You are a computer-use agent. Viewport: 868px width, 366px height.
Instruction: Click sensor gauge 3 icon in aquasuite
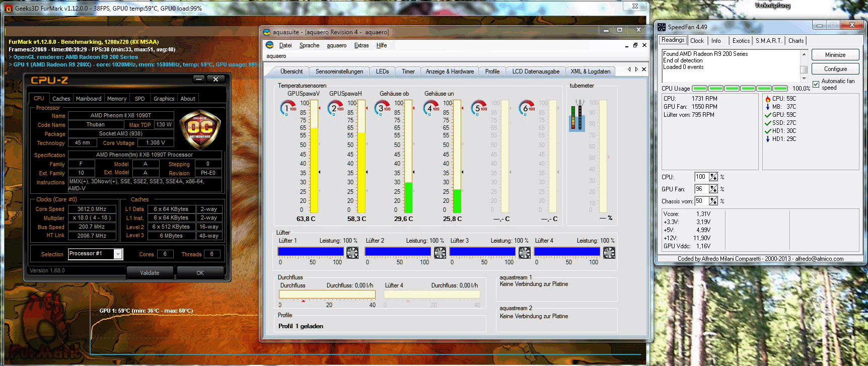[x=383, y=108]
